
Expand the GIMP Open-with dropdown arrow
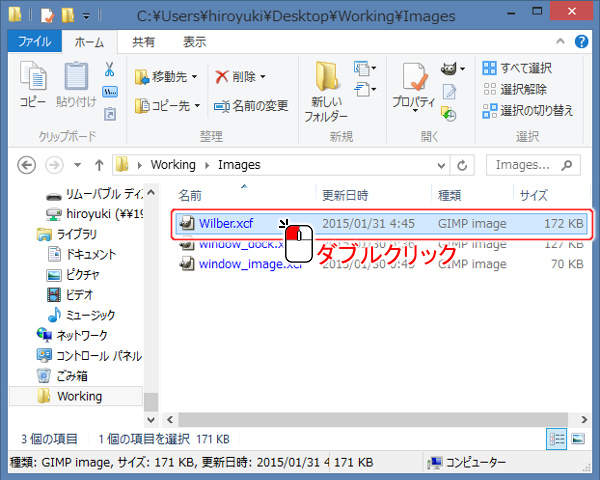coord(463,69)
